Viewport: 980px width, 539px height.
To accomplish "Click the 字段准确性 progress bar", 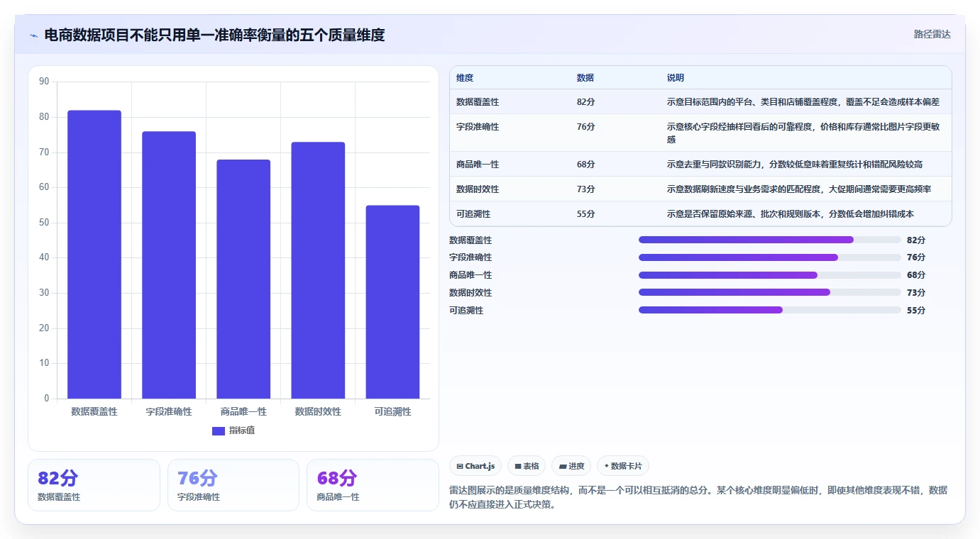I will (x=770, y=257).
